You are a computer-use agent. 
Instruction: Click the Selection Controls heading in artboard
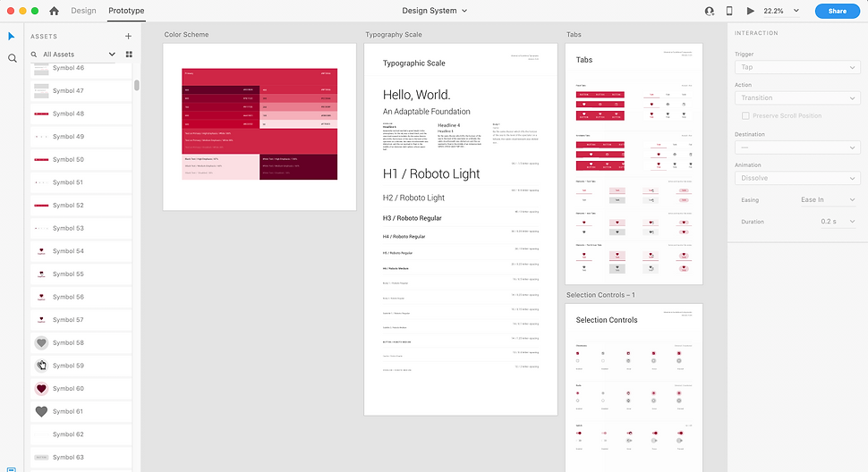(606, 320)
